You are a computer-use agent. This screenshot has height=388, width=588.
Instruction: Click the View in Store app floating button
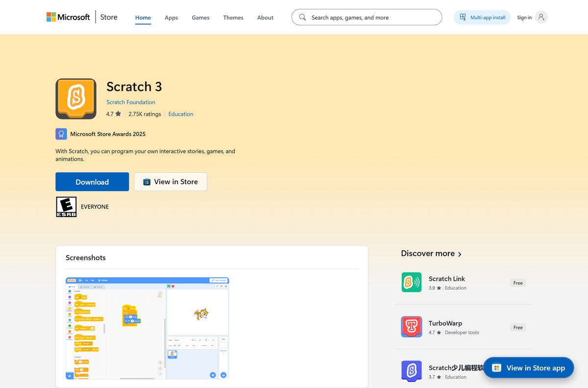point(528,367)
